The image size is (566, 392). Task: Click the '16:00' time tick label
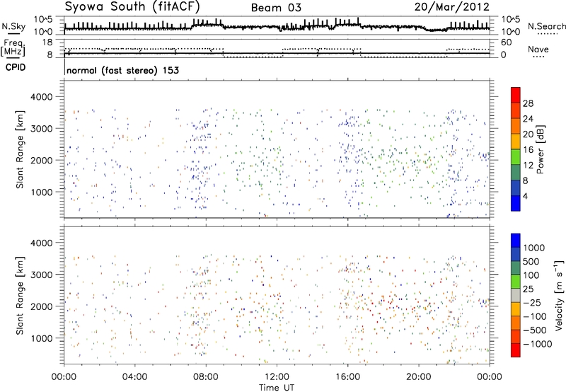[347, 377]
